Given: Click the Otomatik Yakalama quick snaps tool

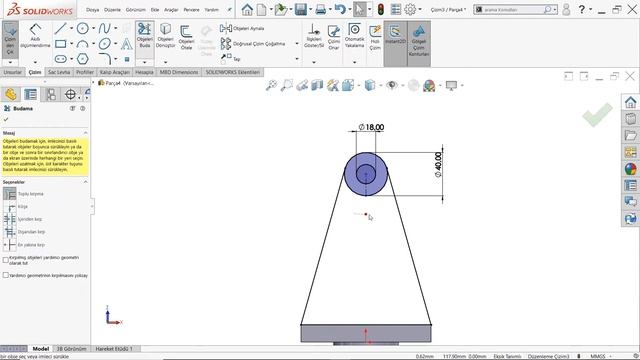Looking at the screenshot, I should click(x=354, y=36).
